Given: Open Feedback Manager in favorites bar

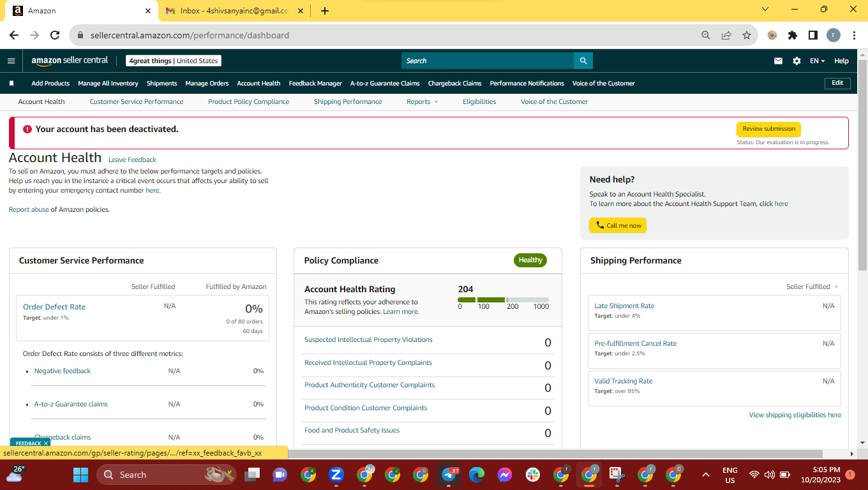Looking at the screenshot, I should coord(315,84).
